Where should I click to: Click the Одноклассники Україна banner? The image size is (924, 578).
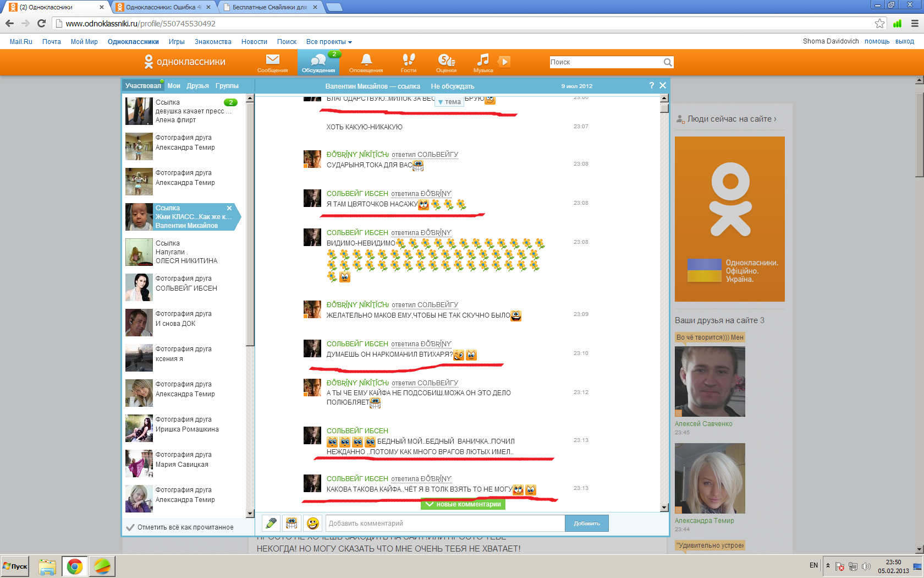click(729, 219)
